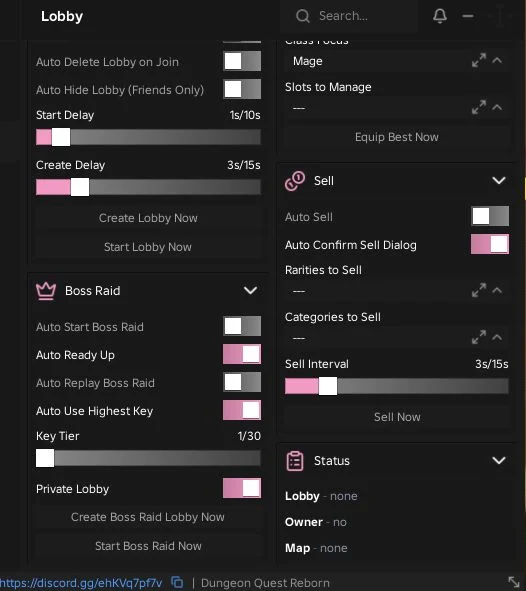Collapse the Sell section chevron

click(x=499, y=181)
